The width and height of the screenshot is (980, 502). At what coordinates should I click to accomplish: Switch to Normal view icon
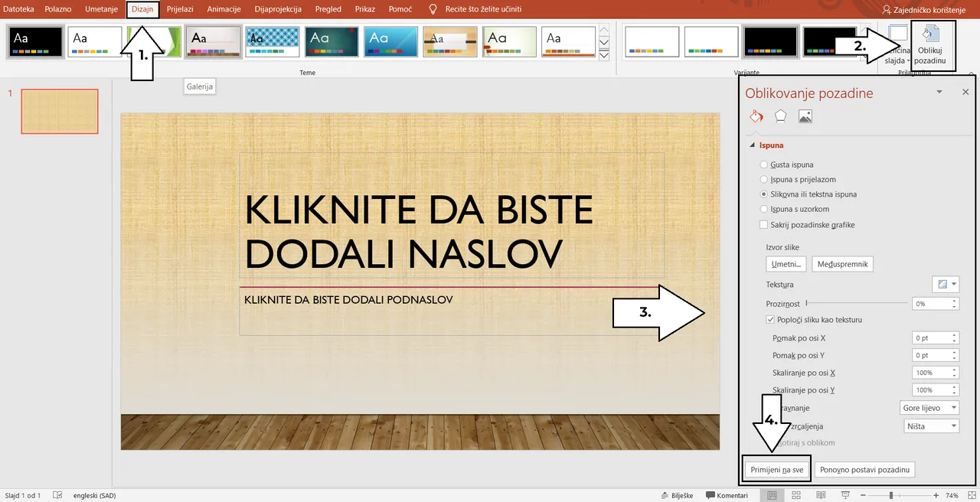click(772, 495)
